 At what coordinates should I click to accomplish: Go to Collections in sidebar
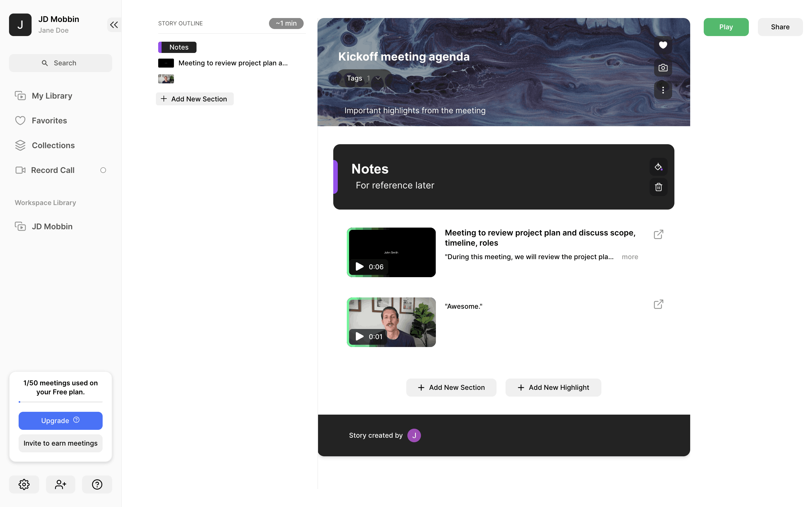tap(53, 146)
